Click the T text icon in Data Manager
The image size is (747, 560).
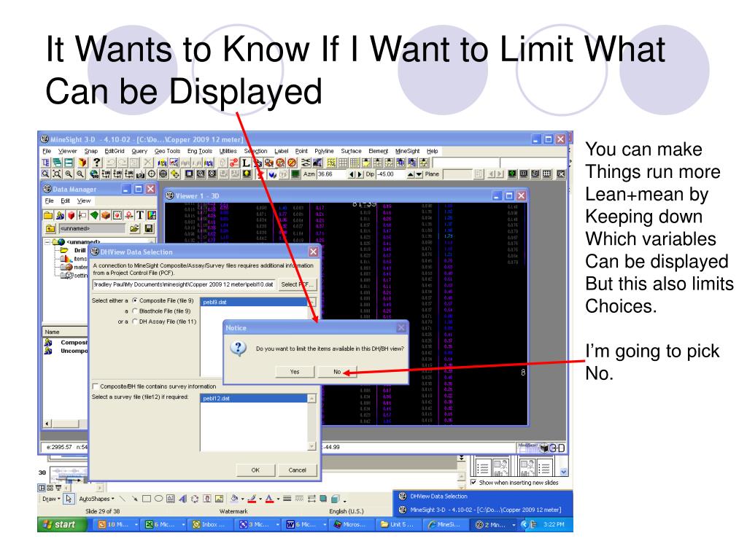tap(140, 215)
